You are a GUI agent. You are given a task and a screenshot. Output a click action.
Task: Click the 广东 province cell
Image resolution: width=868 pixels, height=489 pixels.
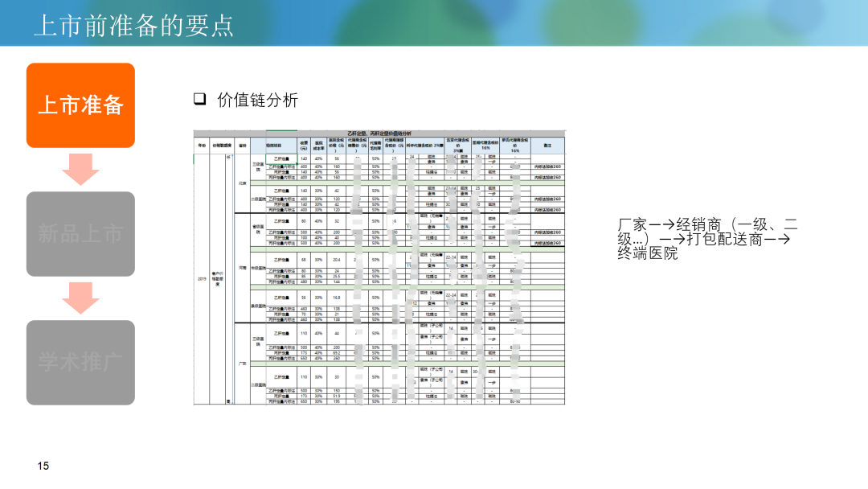(242, 364)
